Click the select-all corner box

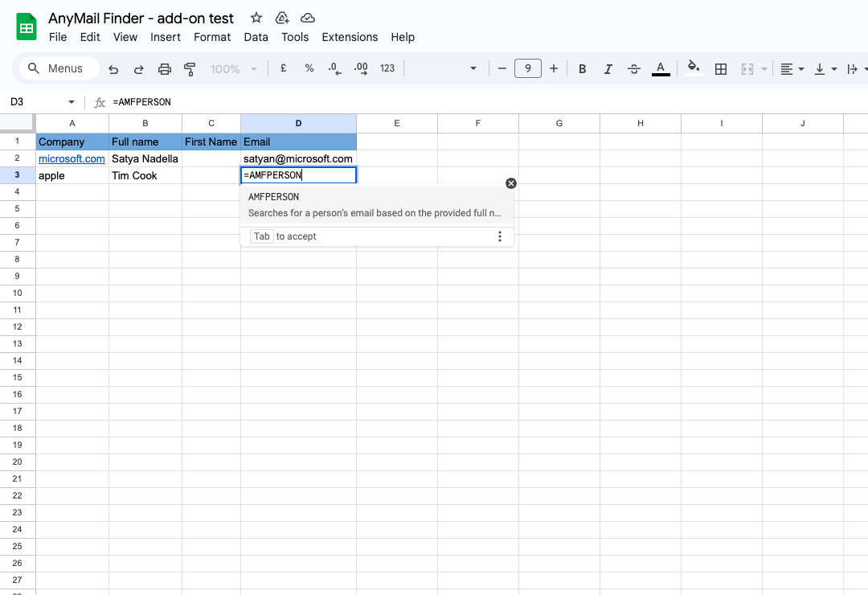17,124
